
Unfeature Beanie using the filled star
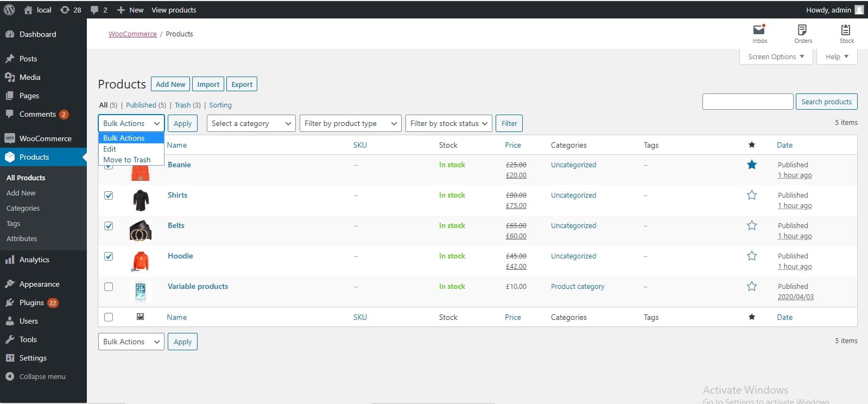752,165
